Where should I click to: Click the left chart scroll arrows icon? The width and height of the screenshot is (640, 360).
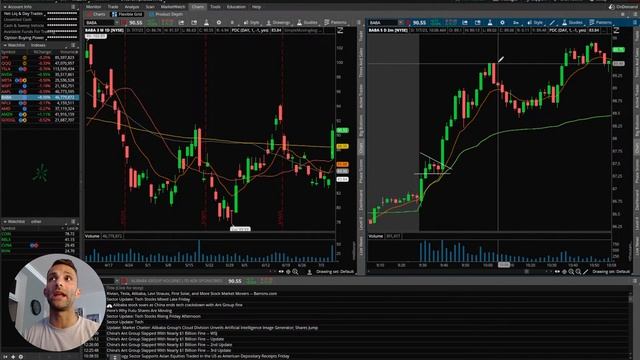point(281,272)
